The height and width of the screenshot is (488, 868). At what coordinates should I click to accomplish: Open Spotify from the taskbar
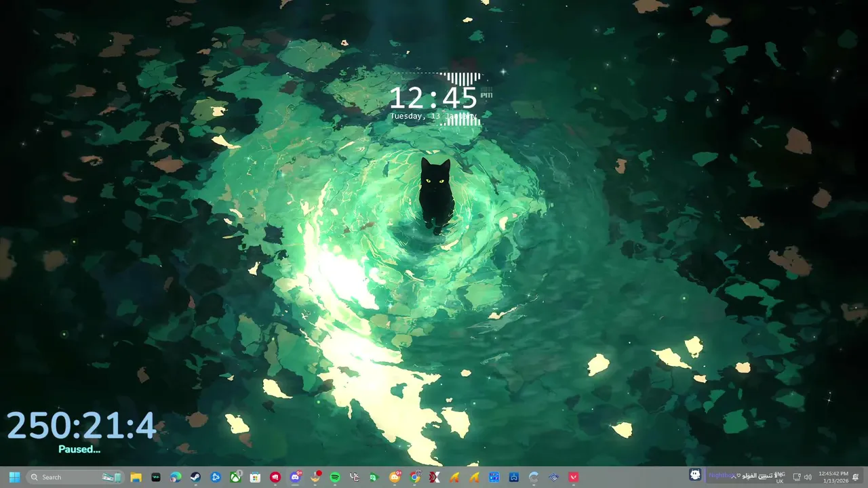point(335,477)
